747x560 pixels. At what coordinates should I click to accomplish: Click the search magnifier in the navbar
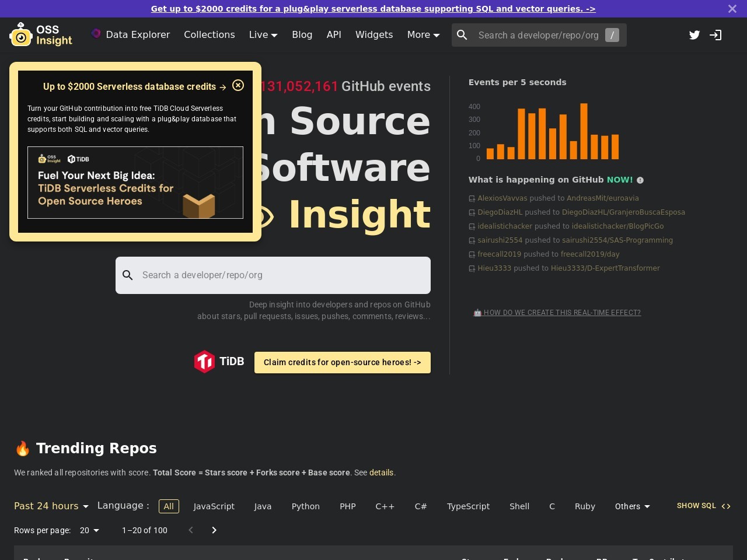[462, 35]
